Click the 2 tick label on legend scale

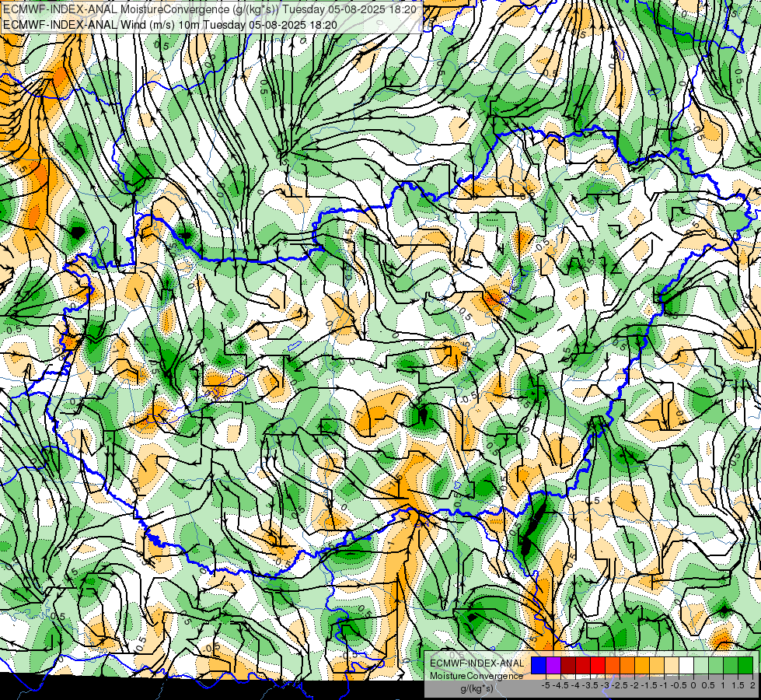coord(752,685)
